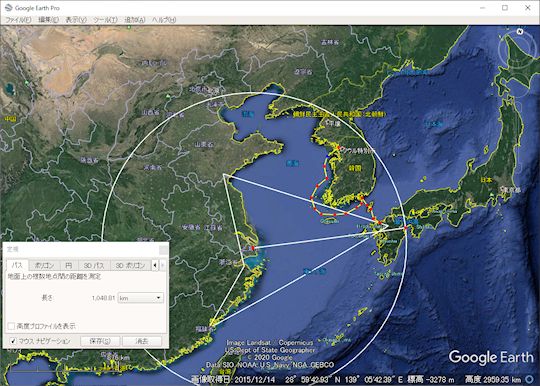Click the 日本 map label
The image size is (540, 386).
pos(487,179)
